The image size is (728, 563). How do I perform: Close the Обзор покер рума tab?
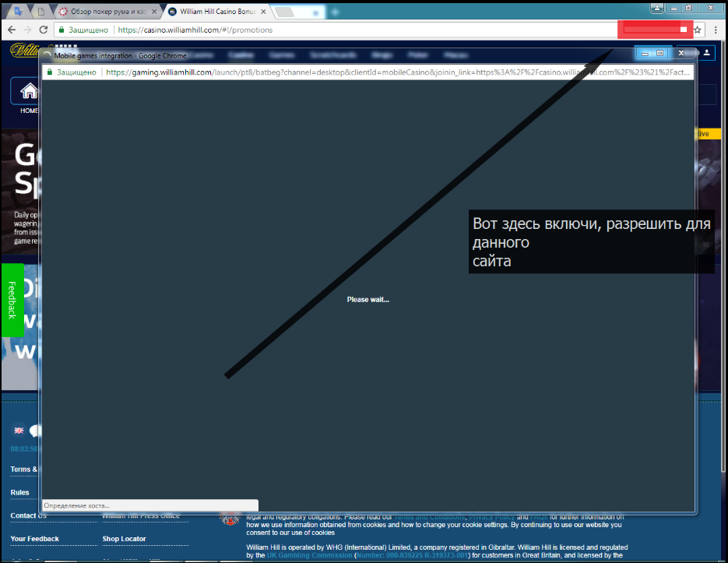pyautogui.click(x=154, y=12)
